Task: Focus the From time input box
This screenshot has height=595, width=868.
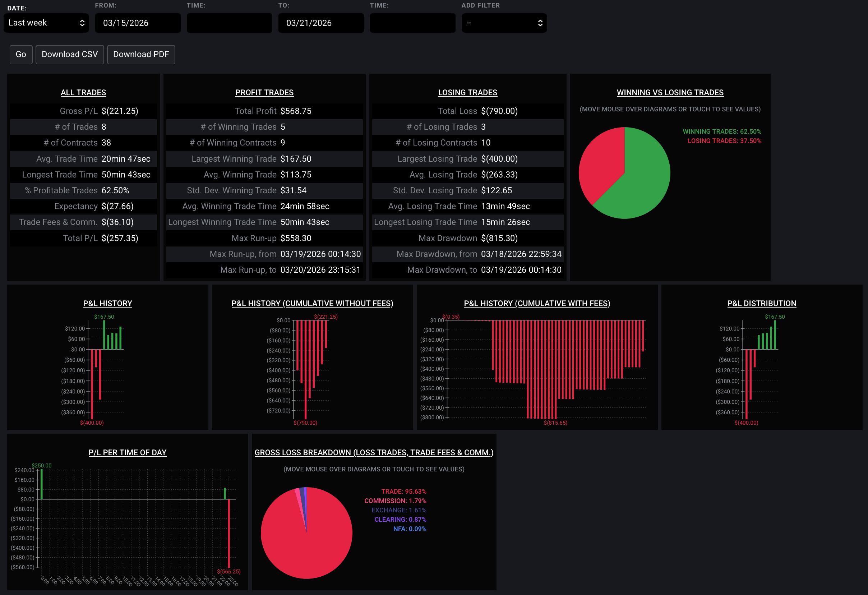Action: tap(229, 23)
